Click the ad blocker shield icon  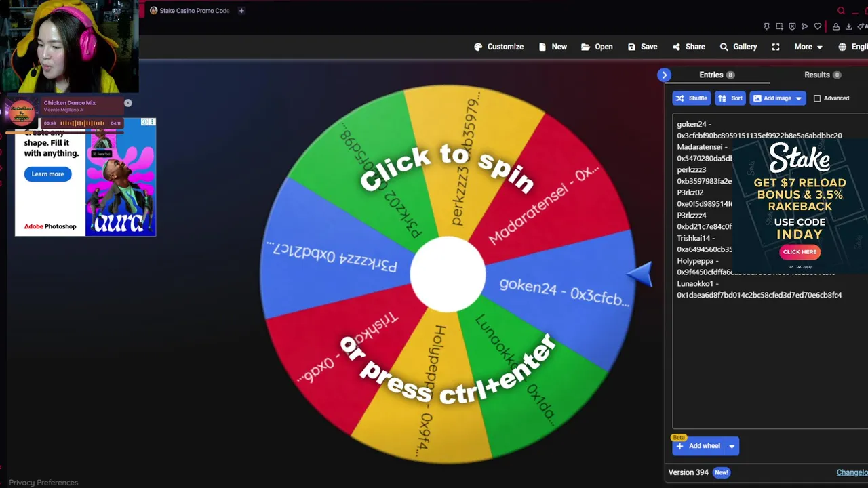click(792, 26)
